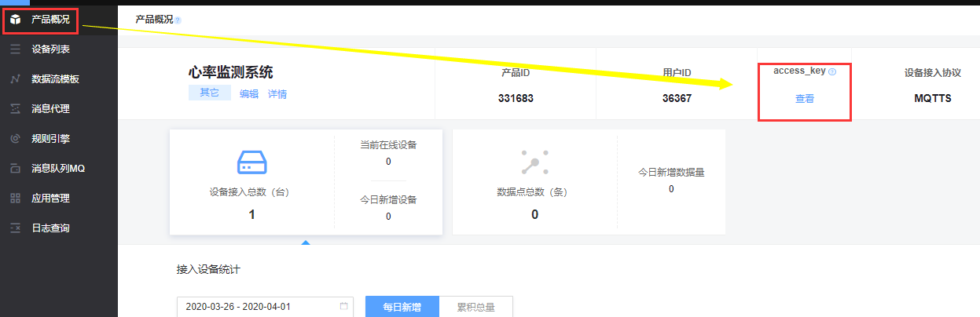This screenshot has width=980, height=317.
Task: Click the 编辑 link for the product
Action: (249, 94)
